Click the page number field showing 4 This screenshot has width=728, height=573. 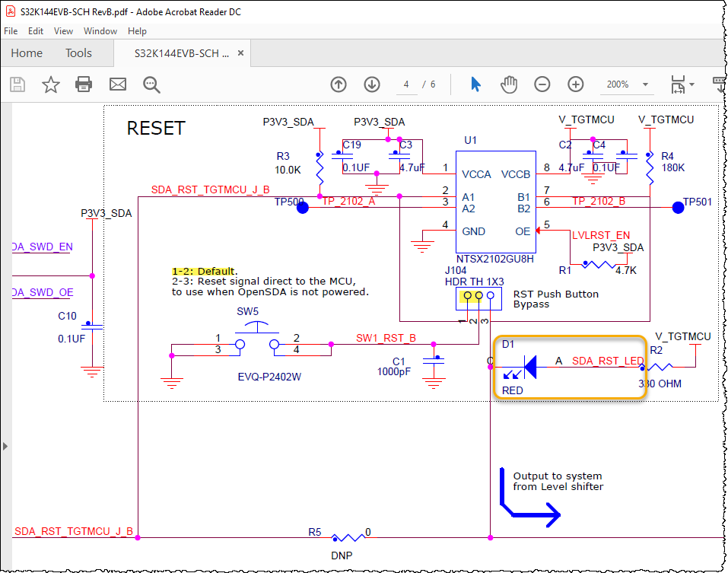tap(405, 84)
